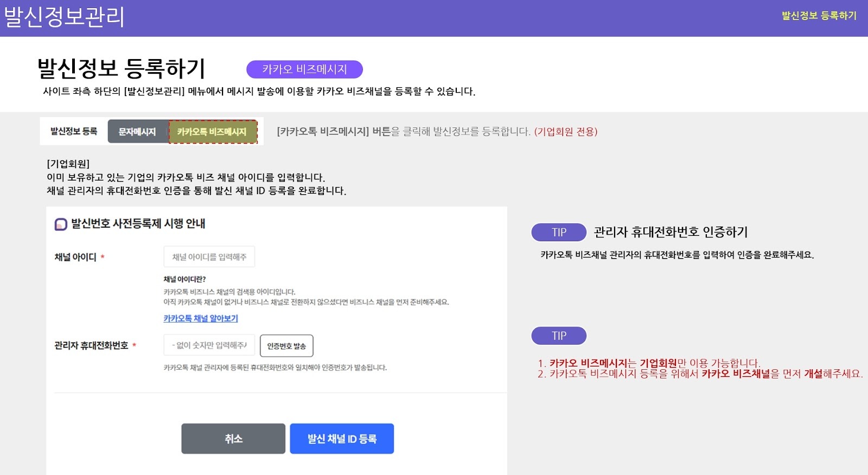Click the purple icon beside 발신번호 사전등록제 시행 안내
Viewport: 868px width, 475px height.
point(61,224)
